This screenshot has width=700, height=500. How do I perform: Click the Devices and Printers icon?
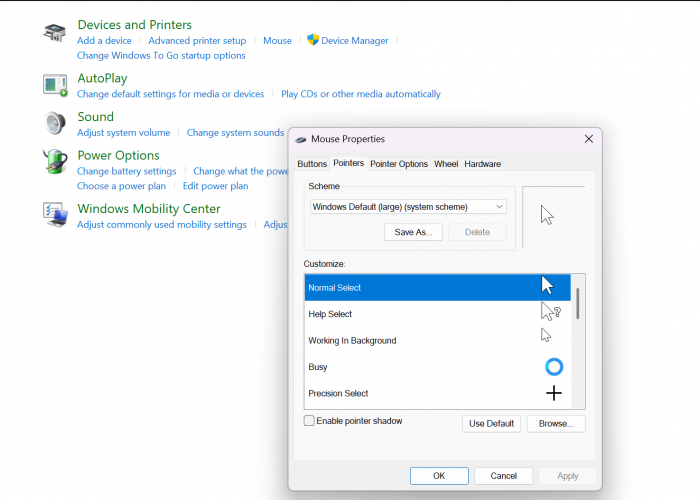coord(54,33)
